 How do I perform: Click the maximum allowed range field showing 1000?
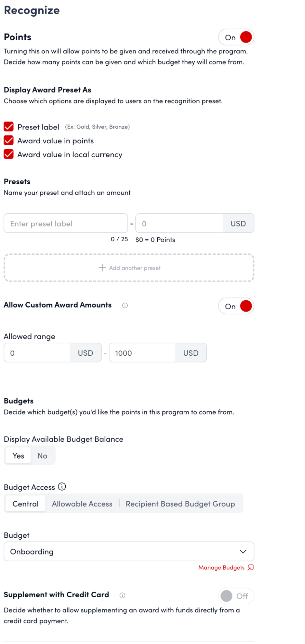point(142,353)
